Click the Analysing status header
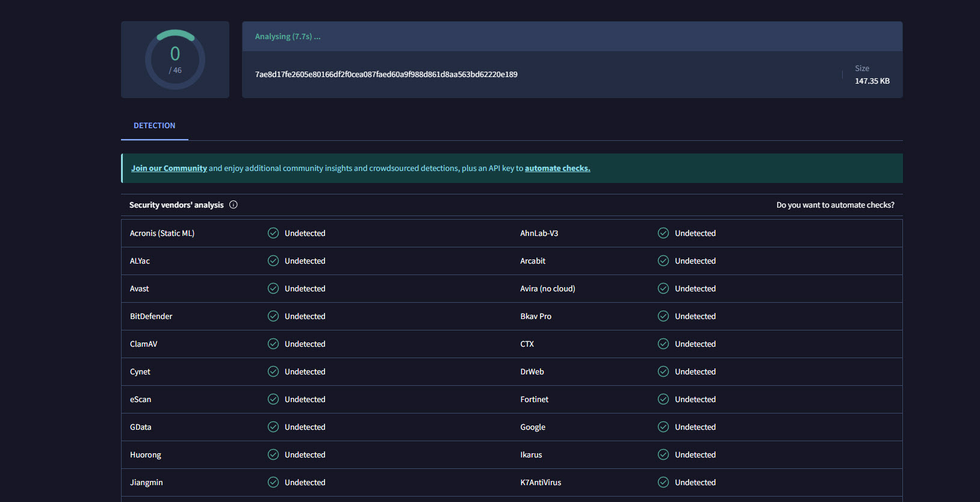The image size is (980, 502). 288,37
